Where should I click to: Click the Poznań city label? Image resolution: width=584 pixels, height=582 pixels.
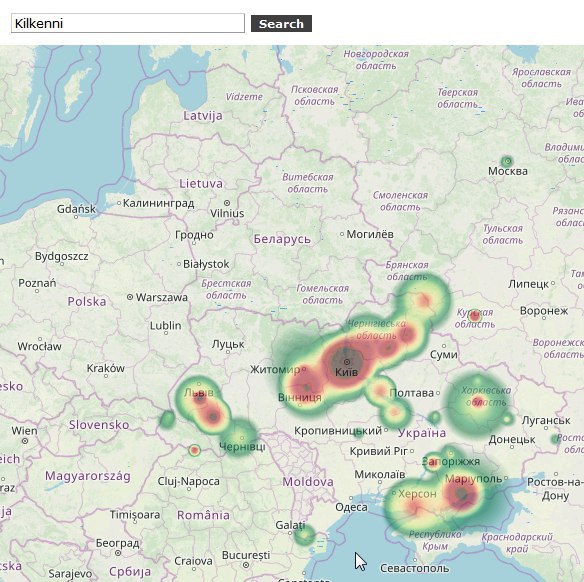coord(37,283)
